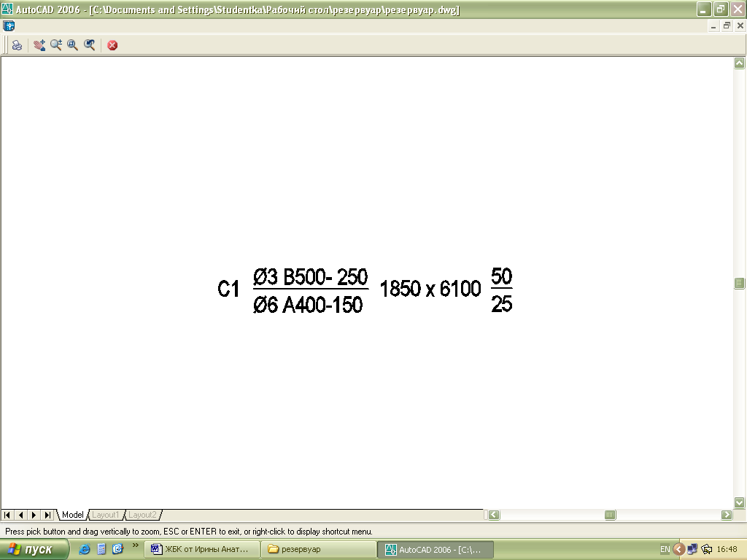The height and width of the screenshot is (560, 747).
Task: Click the status bar zoom instruction text
Action: (x=189, y=532)
